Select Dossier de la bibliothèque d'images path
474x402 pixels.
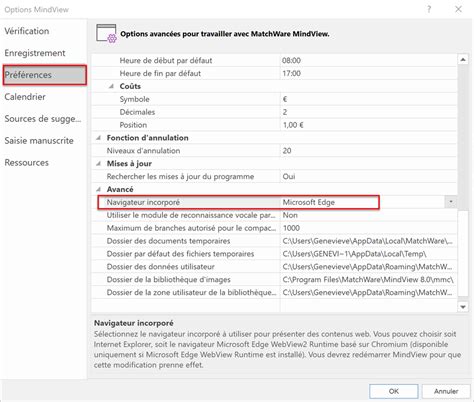tap(368, 280)
